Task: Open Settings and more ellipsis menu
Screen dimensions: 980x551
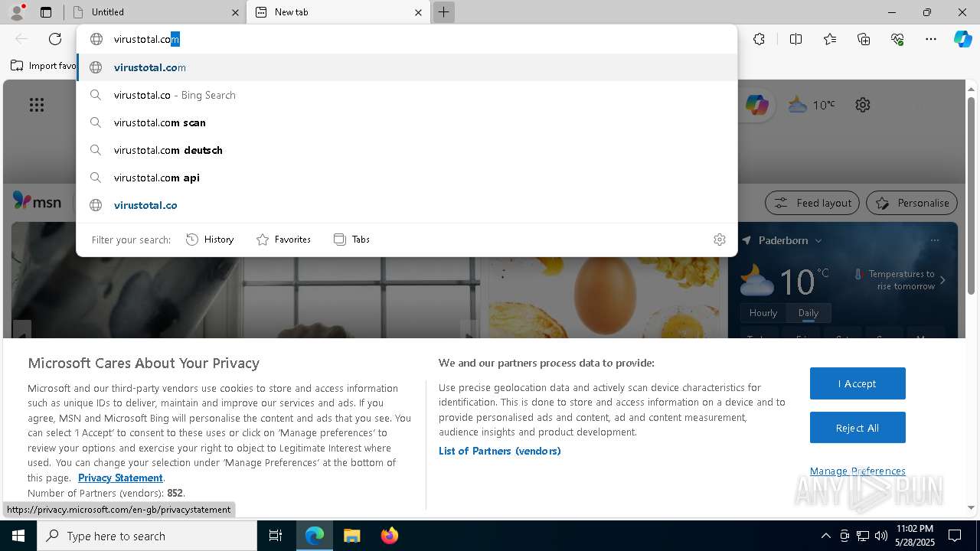Action: click(931, 39)
